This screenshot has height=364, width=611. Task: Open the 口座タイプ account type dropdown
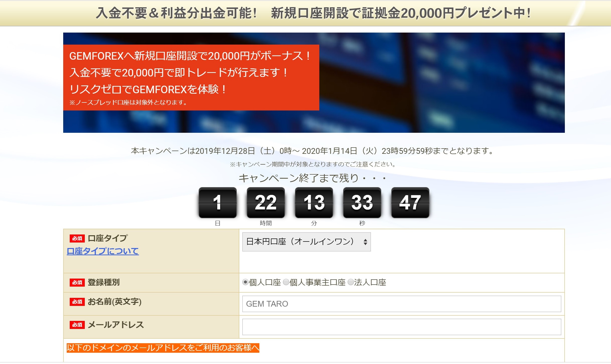(x=306, y=242)
